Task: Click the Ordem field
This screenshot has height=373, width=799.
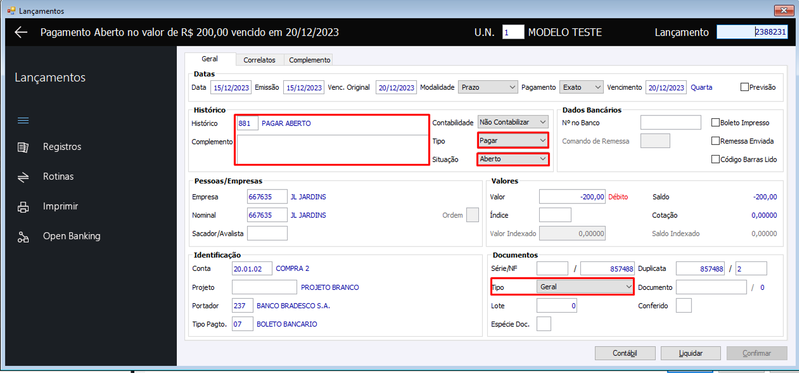Action: click(x=473, y=215)
